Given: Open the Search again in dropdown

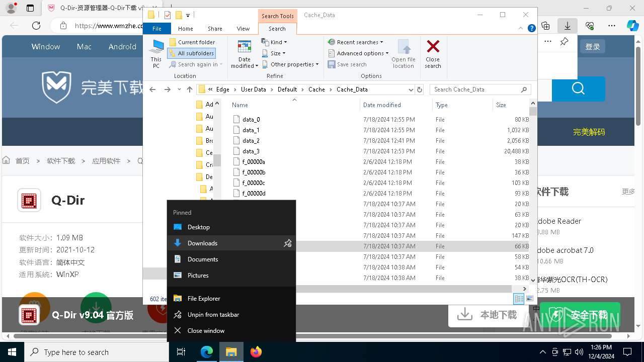Looking at the screenshot, I should click(196, 64).
